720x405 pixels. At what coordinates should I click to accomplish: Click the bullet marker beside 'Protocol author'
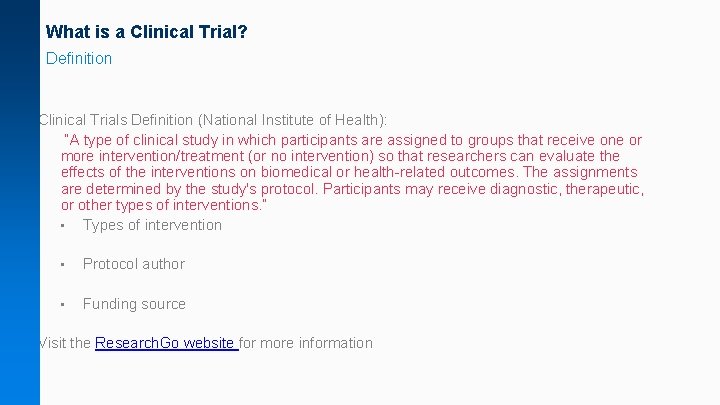[62, 265]
